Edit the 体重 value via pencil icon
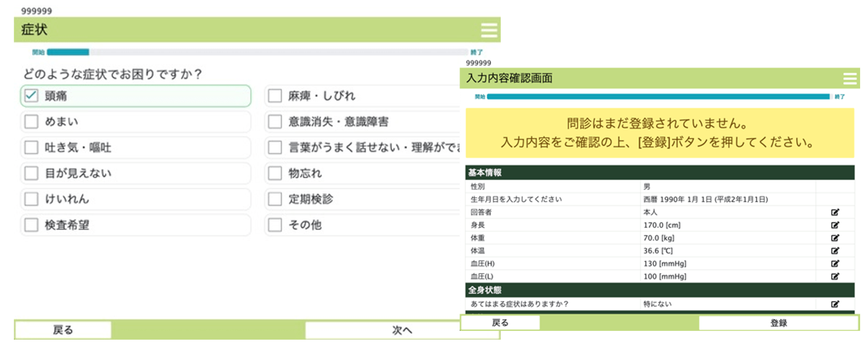The image size is (868, 342). pos(835,238)
